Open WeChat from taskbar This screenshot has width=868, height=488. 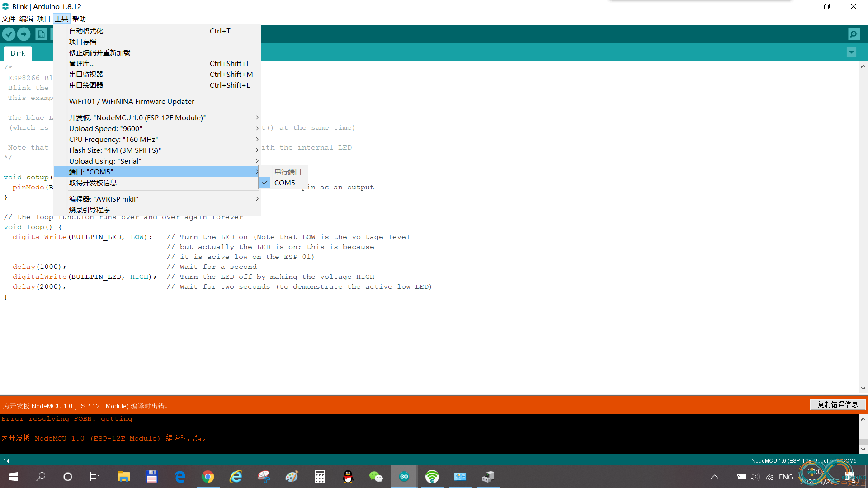(x=376, y=477)
